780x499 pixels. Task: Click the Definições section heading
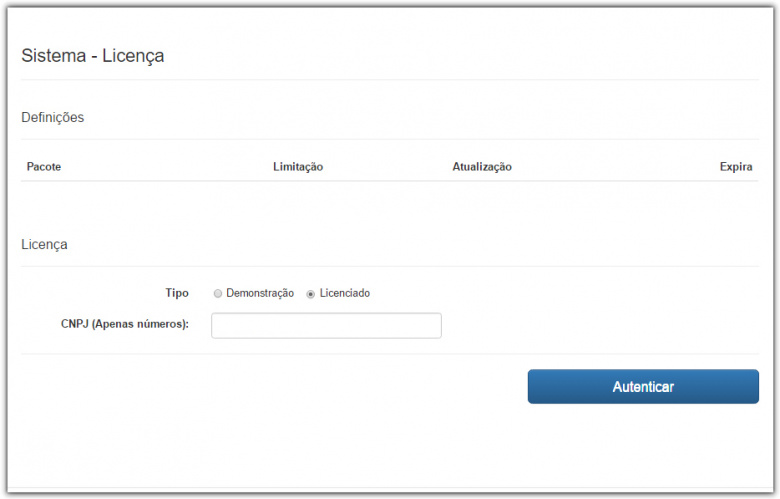click(53, 117)
